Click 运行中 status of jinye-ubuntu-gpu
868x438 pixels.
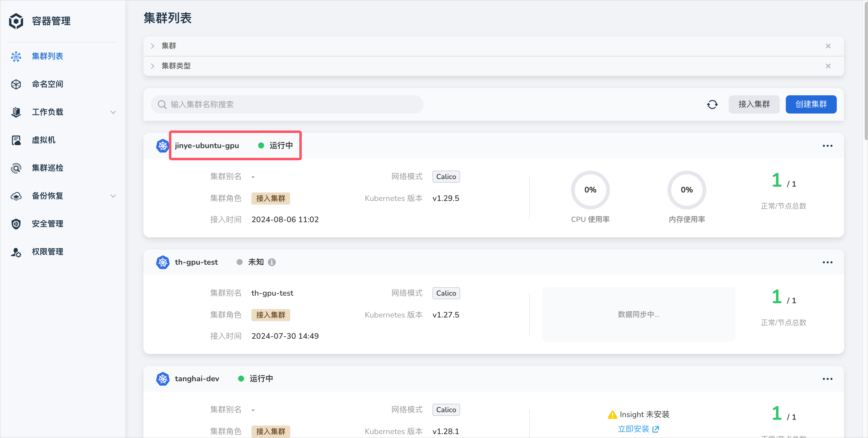click(x=281, y=146)
